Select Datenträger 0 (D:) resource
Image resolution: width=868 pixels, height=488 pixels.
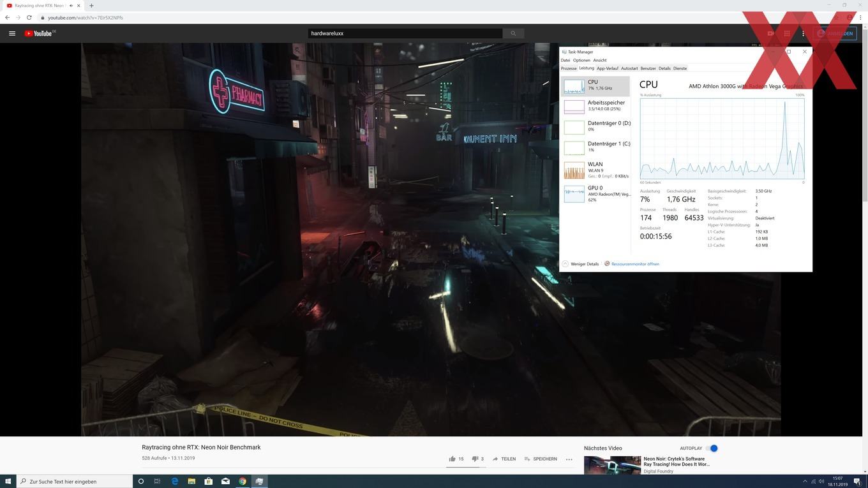595,127
